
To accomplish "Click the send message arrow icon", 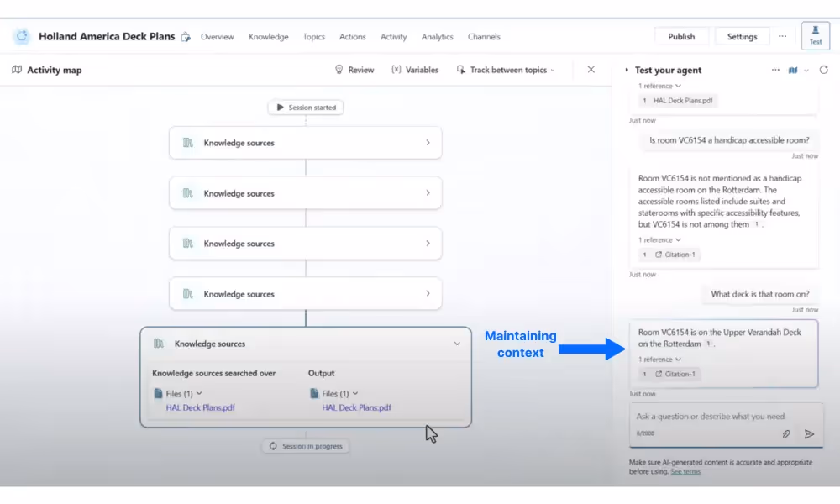I will [x=810, y=433].
